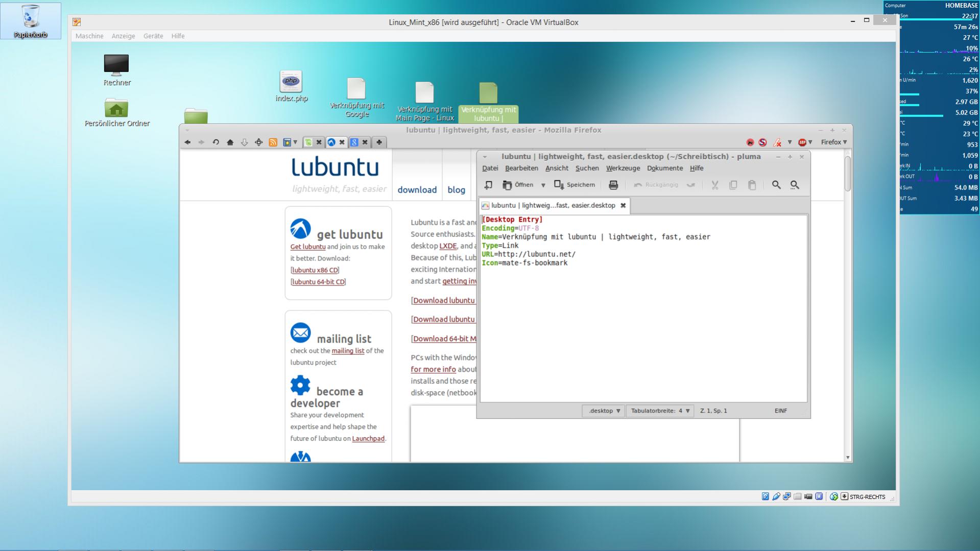Open the Hilfe menu in pluma

[x=697, y=168]
